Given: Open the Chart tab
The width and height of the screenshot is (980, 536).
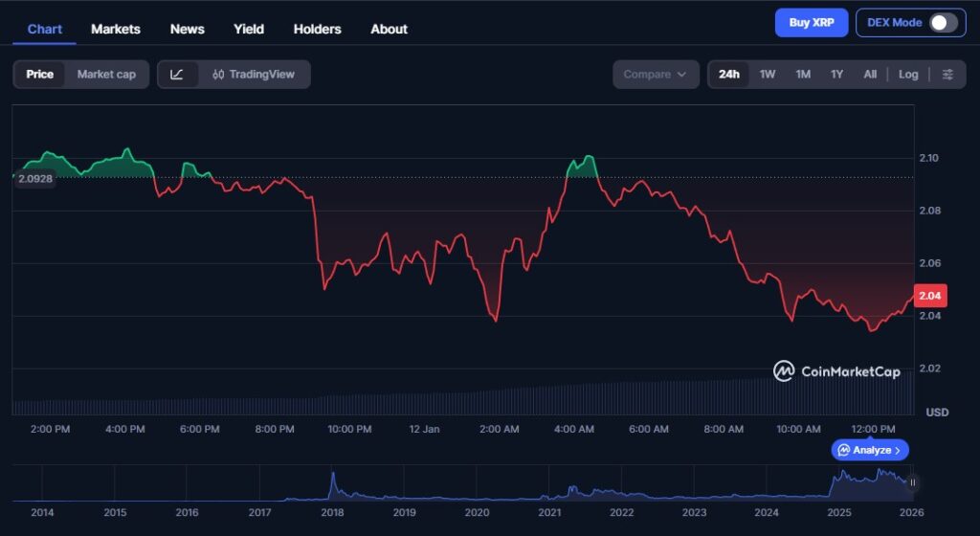Looking at the screenshot, I should [44, 29].
